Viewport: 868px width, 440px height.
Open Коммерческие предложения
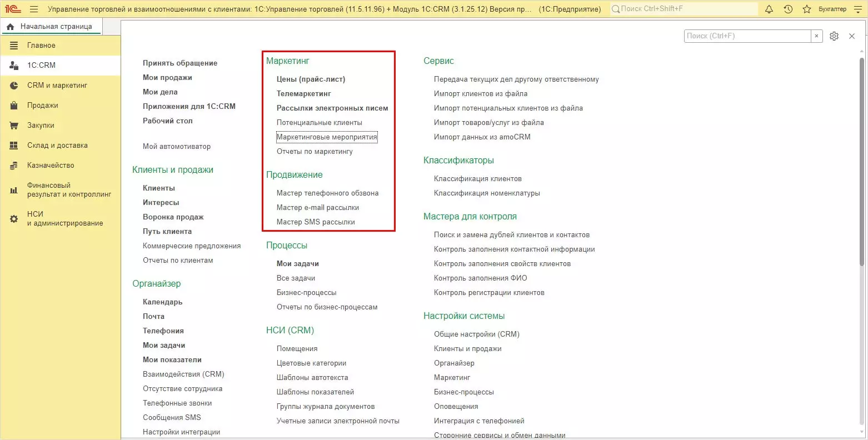coord(192,246)
